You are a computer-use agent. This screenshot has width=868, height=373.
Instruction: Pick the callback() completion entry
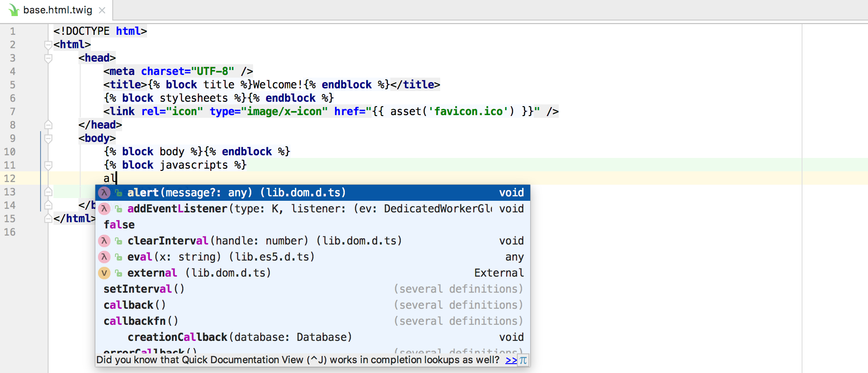point(313,305)
